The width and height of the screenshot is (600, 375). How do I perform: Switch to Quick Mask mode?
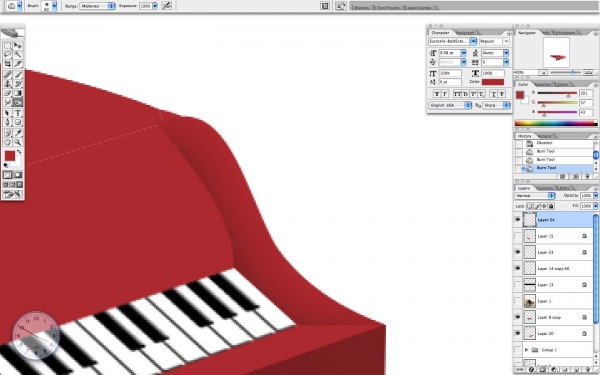click(x=18, y=175)
